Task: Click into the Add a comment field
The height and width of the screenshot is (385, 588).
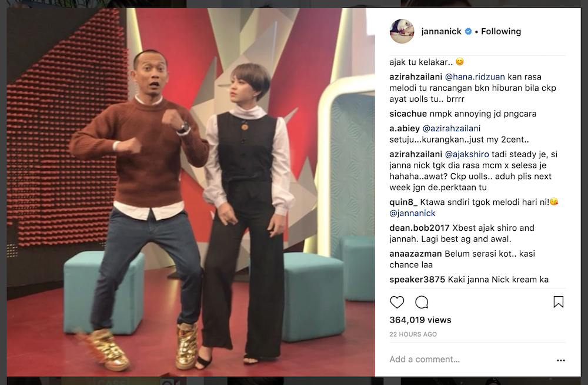Action: tap(469, 360)
